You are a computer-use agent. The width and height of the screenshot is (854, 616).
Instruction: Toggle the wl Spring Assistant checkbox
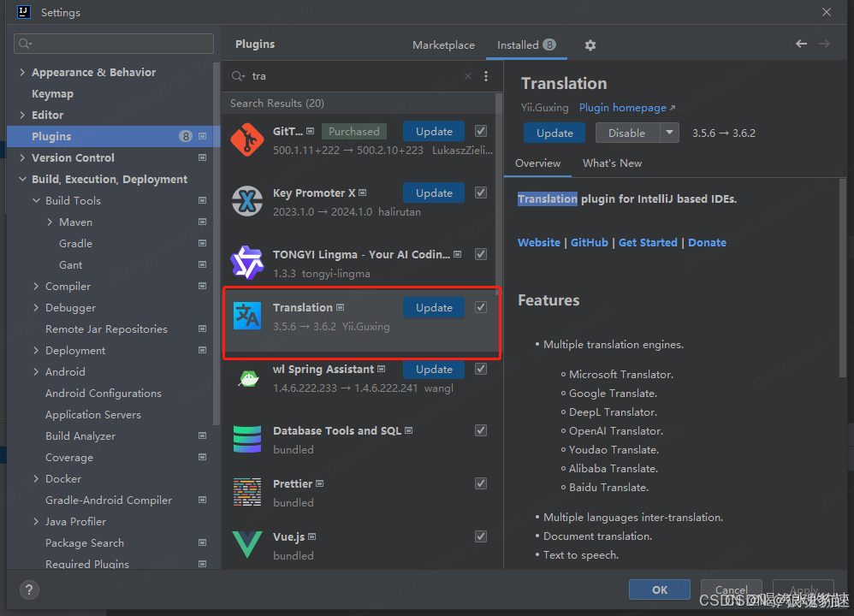coord(481,370)
